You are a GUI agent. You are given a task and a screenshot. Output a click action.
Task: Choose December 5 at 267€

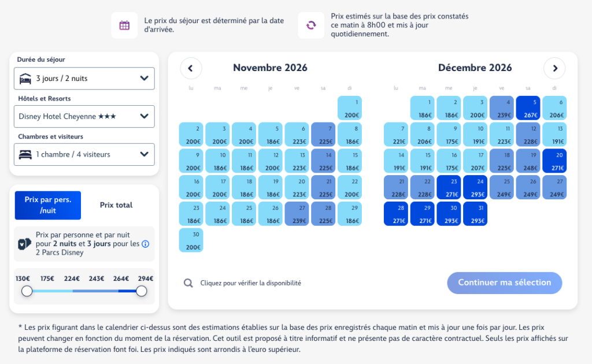[x=528, y=108]
